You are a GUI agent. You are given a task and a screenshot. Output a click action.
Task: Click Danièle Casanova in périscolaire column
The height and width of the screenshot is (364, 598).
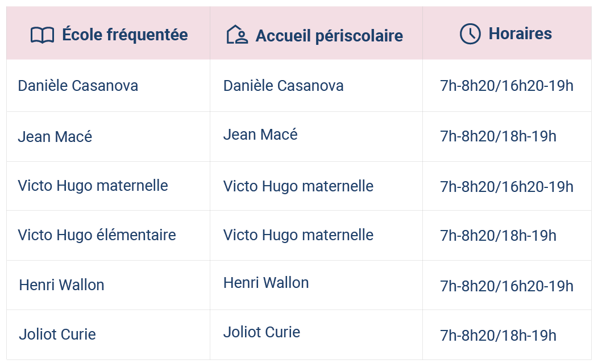pos(283,86)
